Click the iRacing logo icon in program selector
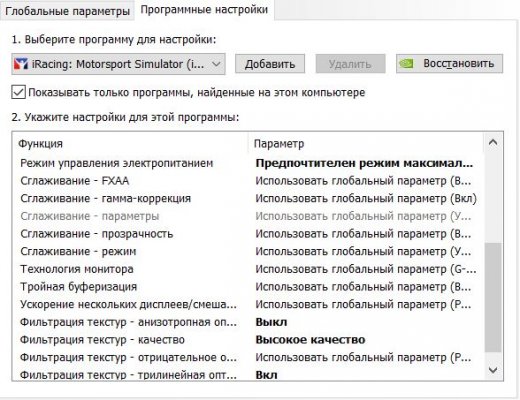Viewport: 520px width, 400px height. 21,64
